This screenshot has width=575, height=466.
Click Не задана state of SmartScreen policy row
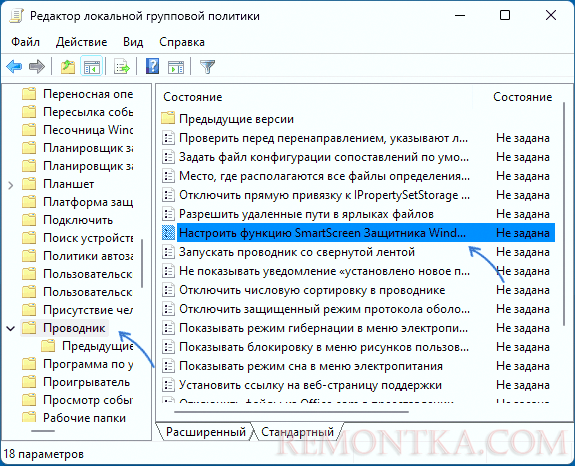point(523,233)
